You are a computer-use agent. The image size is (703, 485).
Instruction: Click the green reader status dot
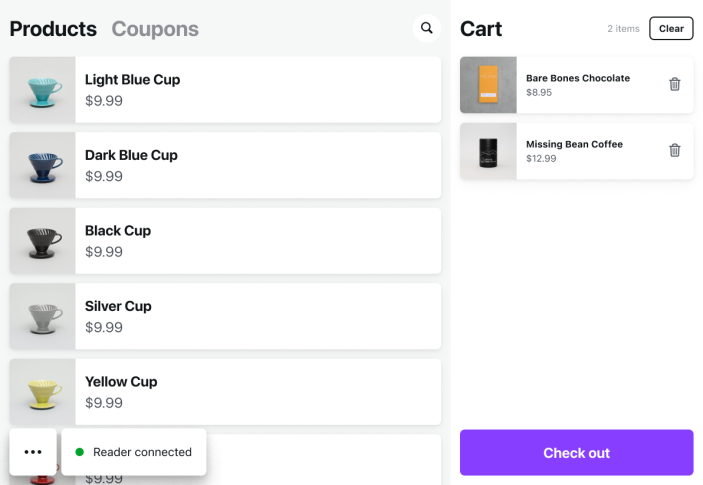coord(80,452)
